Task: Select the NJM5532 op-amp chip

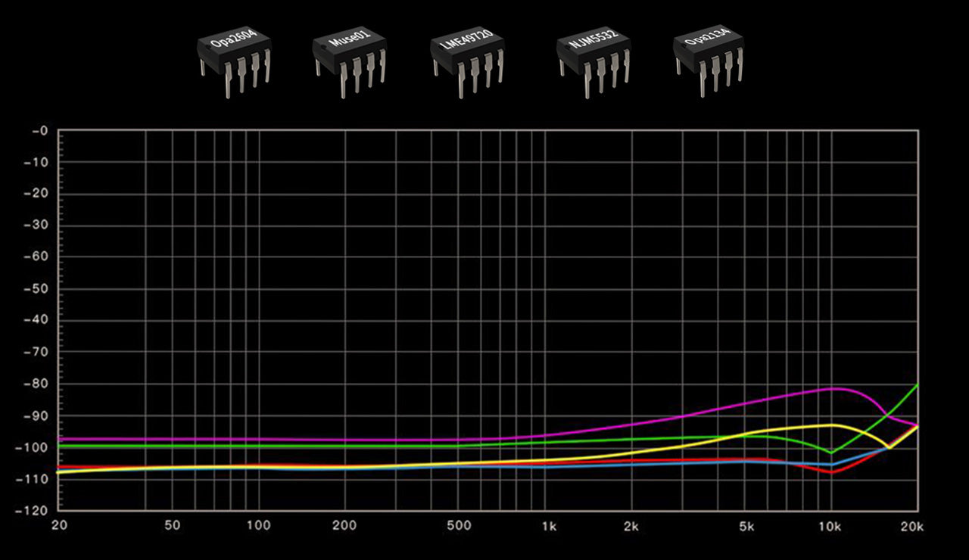Action: click(x=594, y=63)
